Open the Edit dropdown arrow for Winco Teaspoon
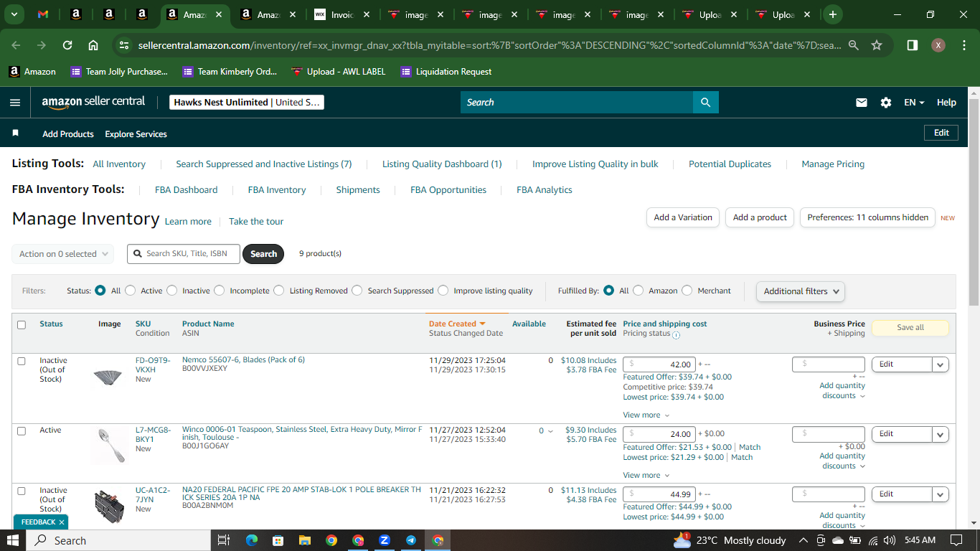Viewport: 980px width, 551px height. coord(941,434)
